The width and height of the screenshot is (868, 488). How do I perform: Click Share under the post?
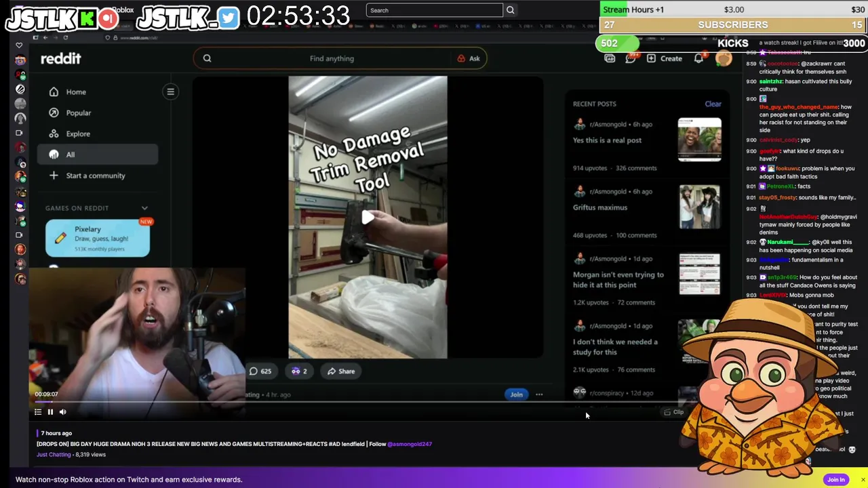point(341,371)
